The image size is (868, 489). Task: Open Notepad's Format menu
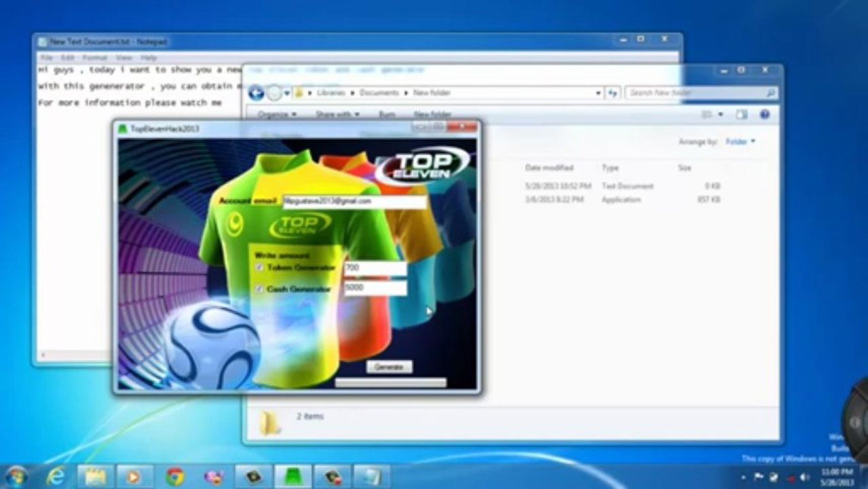pos(95,58)
